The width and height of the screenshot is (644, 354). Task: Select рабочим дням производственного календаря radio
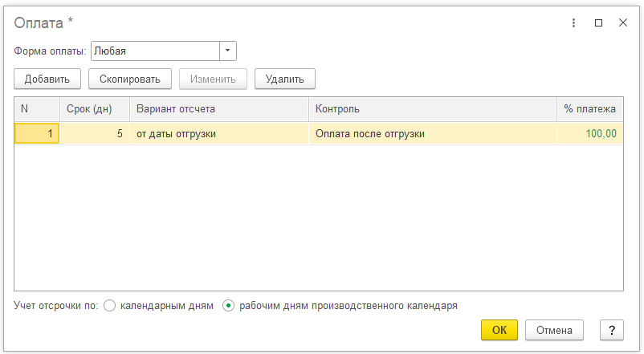point(228,306)
